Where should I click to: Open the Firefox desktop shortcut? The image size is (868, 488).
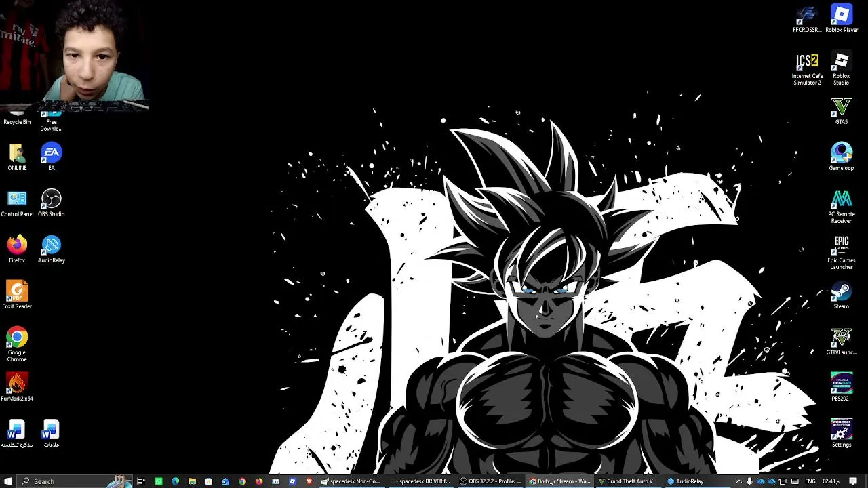coord(17,249)
